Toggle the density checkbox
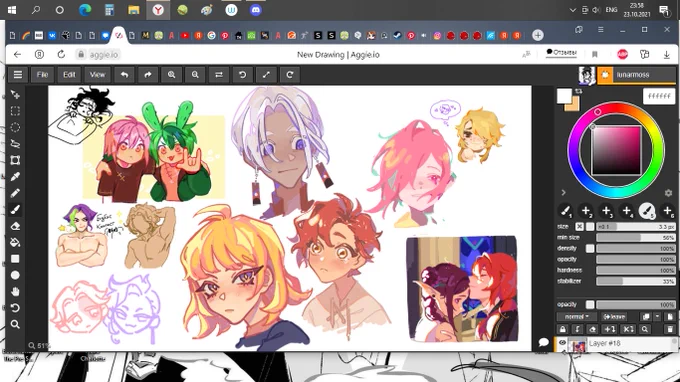 click(x=590, y=248)
